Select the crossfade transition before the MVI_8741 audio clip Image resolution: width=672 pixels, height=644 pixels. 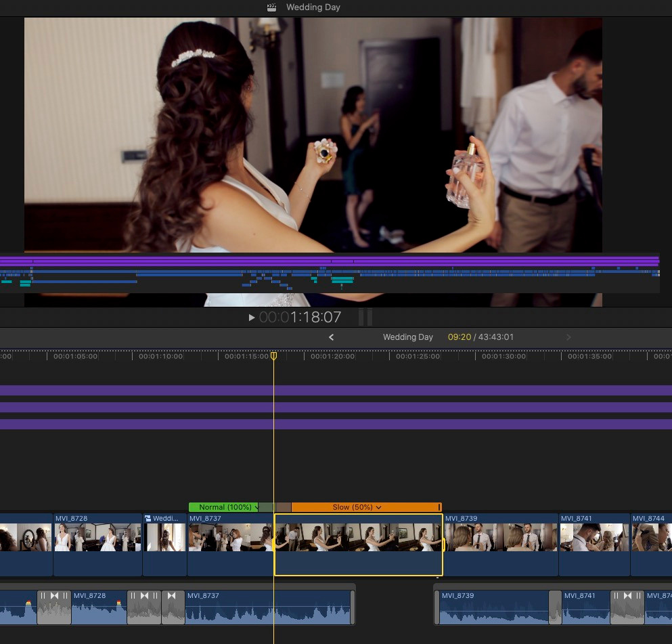pos(555,607)
